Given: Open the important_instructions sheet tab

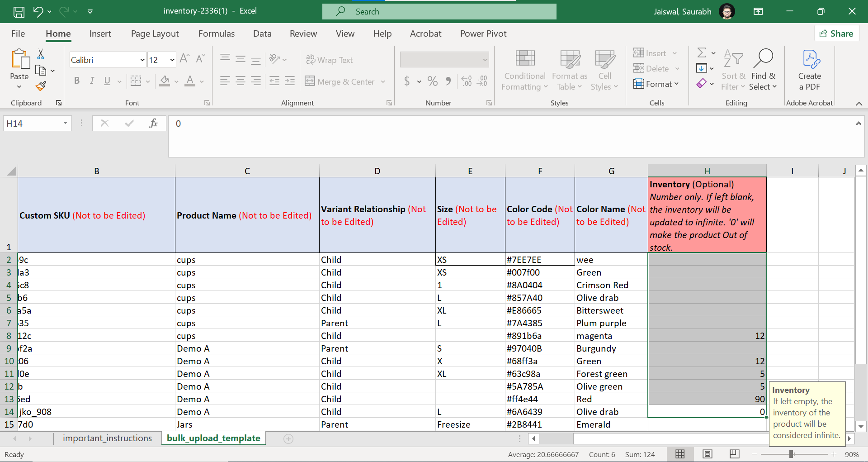Looking at the screenshot, I should pos(107,438).
